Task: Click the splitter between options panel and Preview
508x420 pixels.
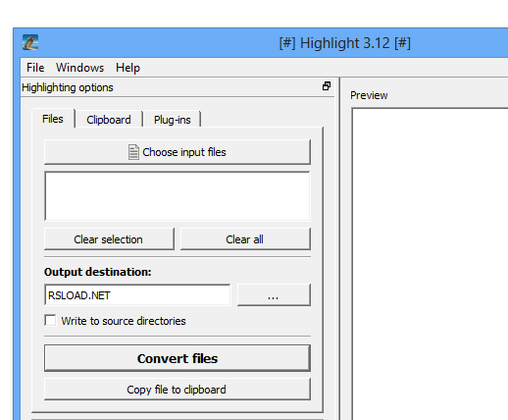Action: coord(339,248)
